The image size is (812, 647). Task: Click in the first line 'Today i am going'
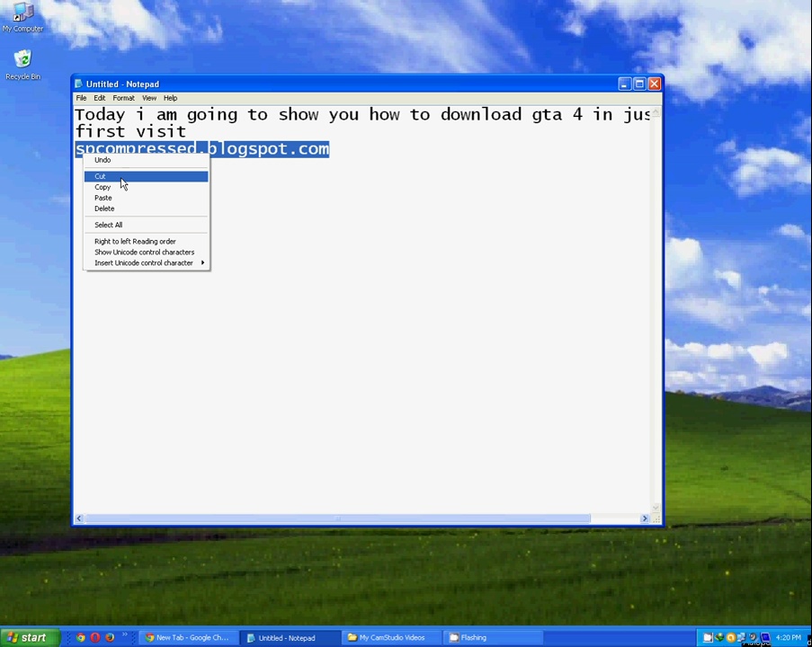tap(156, 114)
